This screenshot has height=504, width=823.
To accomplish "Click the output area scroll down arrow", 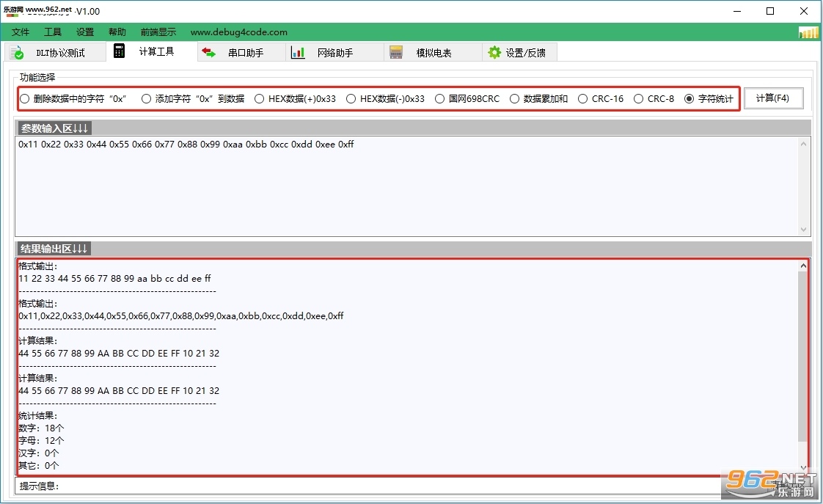I will click(x=803, y=468).
